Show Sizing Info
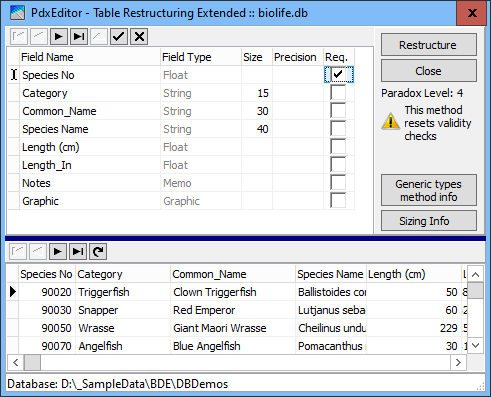 pyautogui.click(x=429, y=221)
